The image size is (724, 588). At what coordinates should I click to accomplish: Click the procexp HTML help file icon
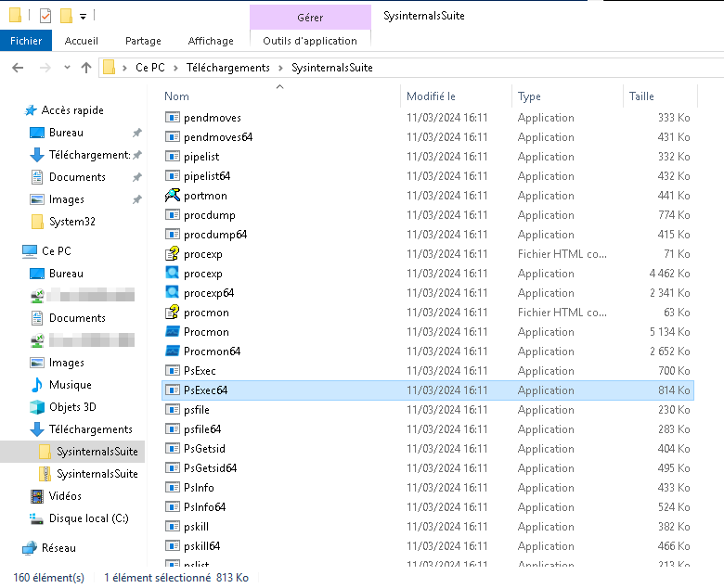(173, 253)
